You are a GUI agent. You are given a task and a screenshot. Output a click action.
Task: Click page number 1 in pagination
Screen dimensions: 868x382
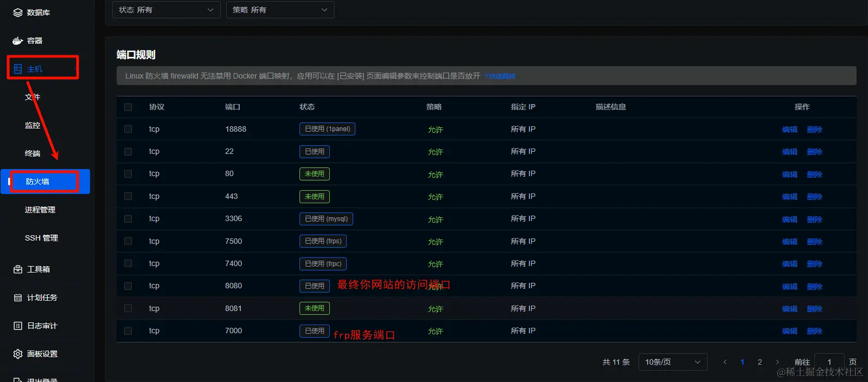click(x=742, y=362)
